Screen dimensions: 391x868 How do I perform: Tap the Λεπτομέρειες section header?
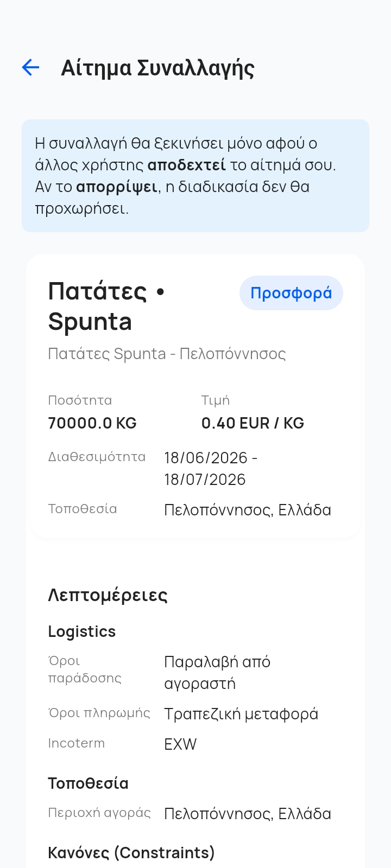point(108,595)
